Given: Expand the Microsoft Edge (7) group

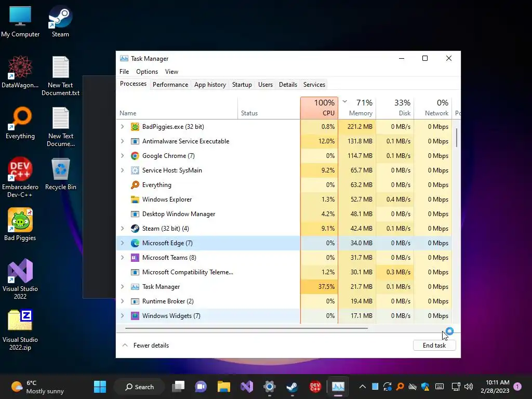Looking at the screenshot, I should click(x=123, y=243).
